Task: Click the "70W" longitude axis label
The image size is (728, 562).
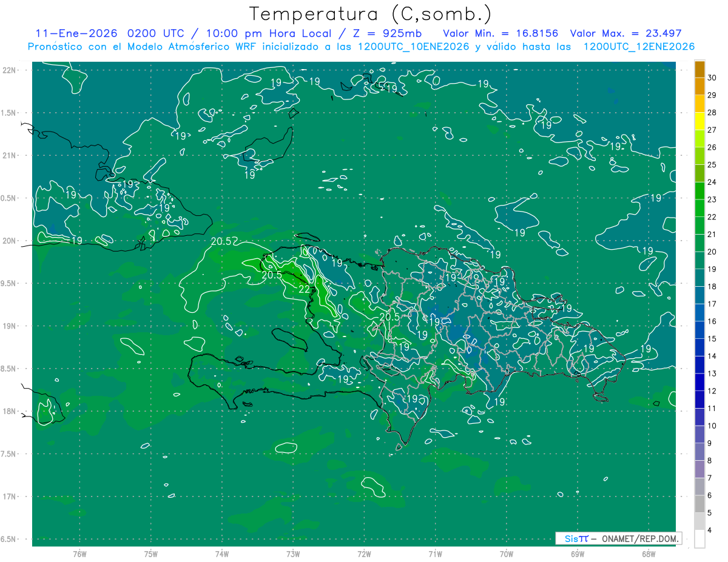Action: pyautogui.click(x=506, y=554)
